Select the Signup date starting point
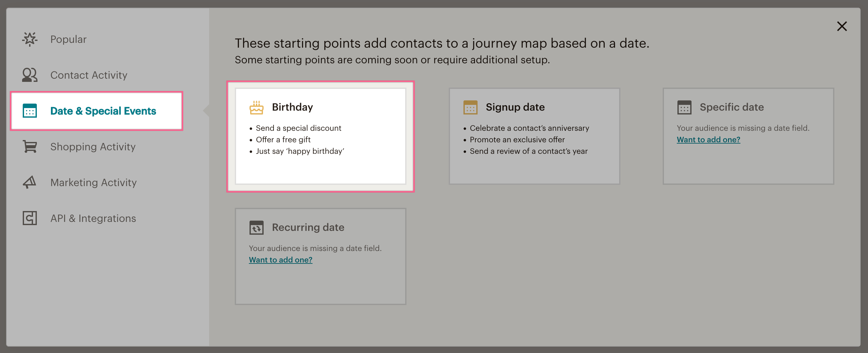The width and height of the screenshot is (868, 353). tap(534, 136)
